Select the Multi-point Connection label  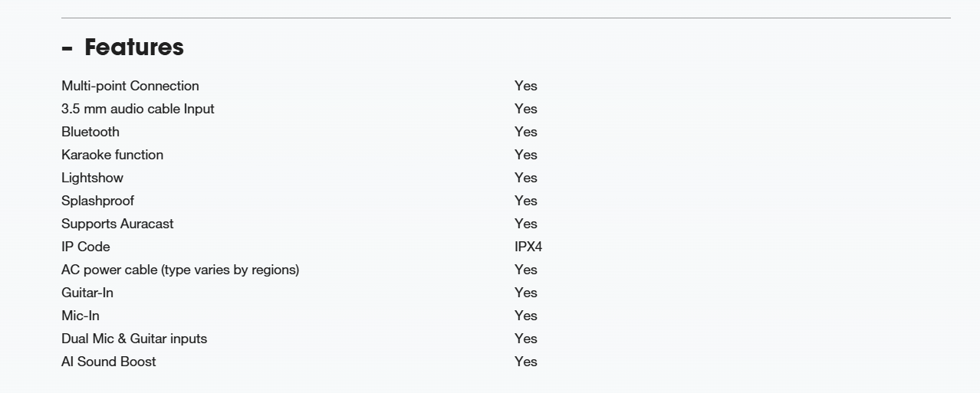click(130, 86)
